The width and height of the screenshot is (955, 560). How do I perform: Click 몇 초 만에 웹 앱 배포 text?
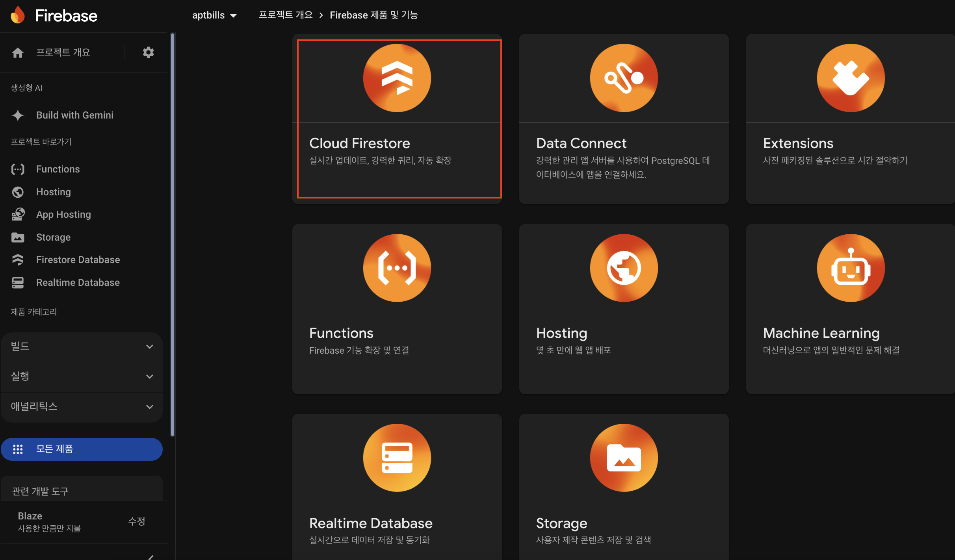tap(574, 350)
